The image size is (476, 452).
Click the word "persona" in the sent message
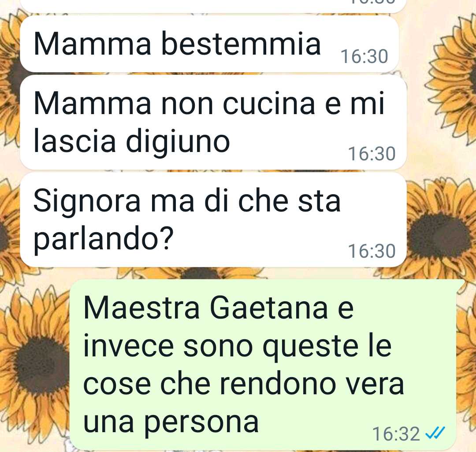coord(201,423)
